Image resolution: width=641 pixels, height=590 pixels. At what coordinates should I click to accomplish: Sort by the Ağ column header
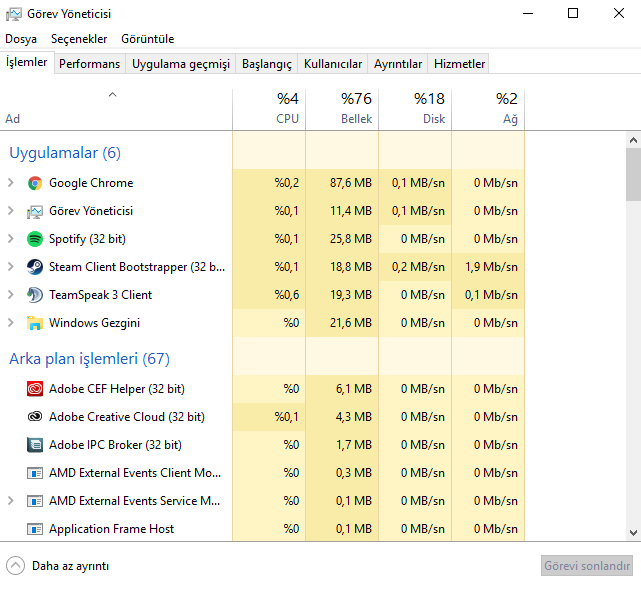(x=488, y=110)
